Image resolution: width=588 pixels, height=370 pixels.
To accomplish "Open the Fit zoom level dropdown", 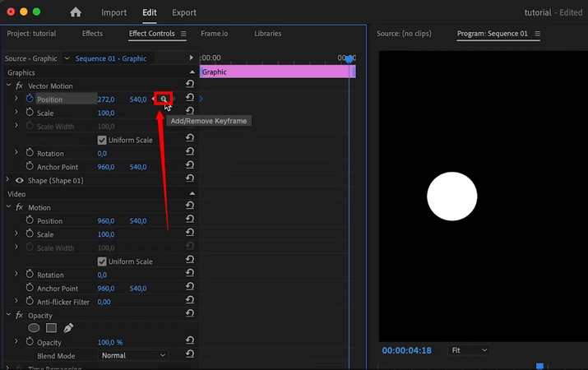I will tap(468, 350).
